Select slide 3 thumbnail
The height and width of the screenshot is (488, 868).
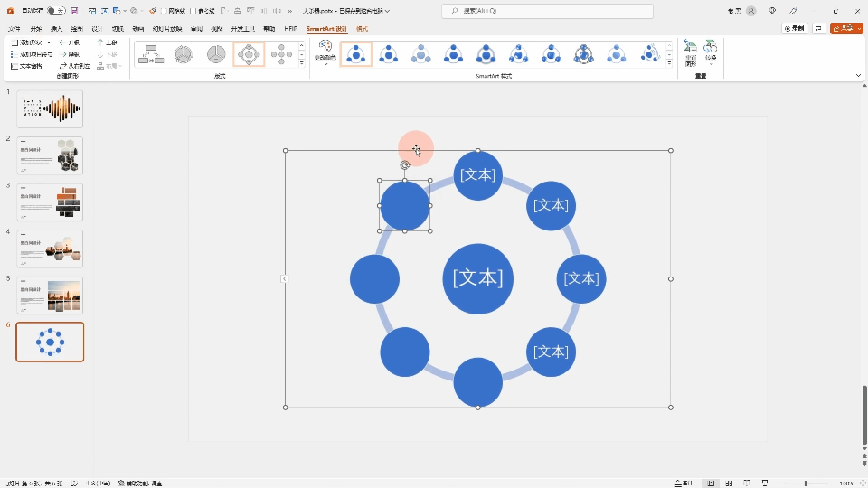tap(50, 202)
